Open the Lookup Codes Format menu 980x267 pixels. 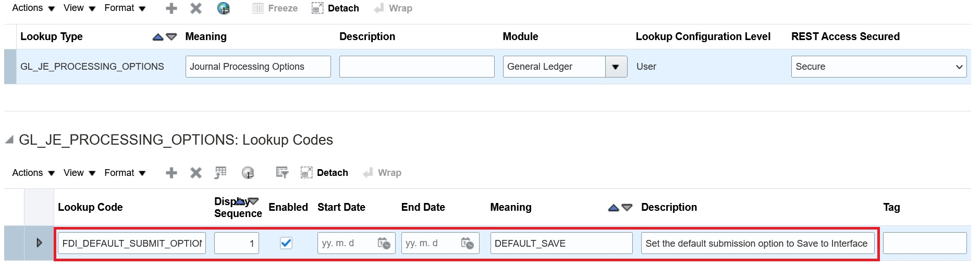click(x=125, y=173)
